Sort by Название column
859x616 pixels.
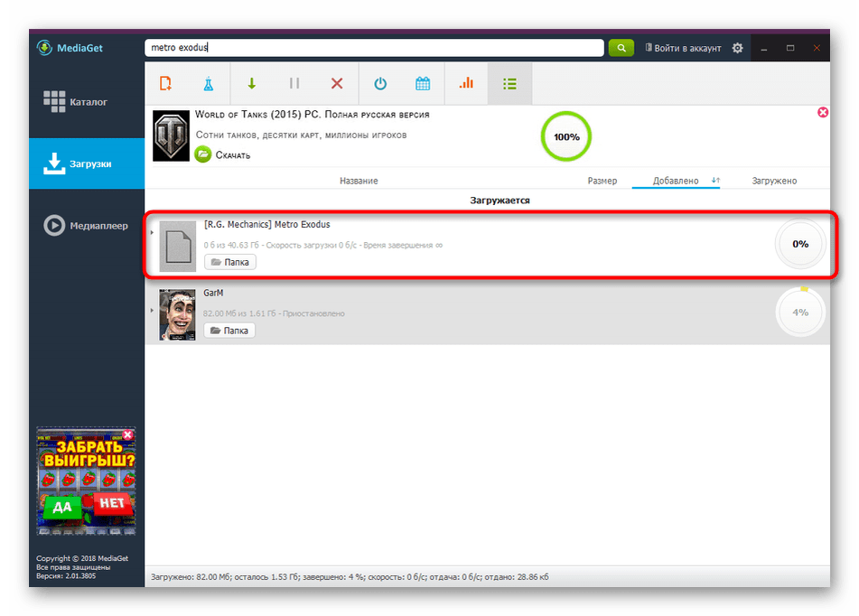359,181
